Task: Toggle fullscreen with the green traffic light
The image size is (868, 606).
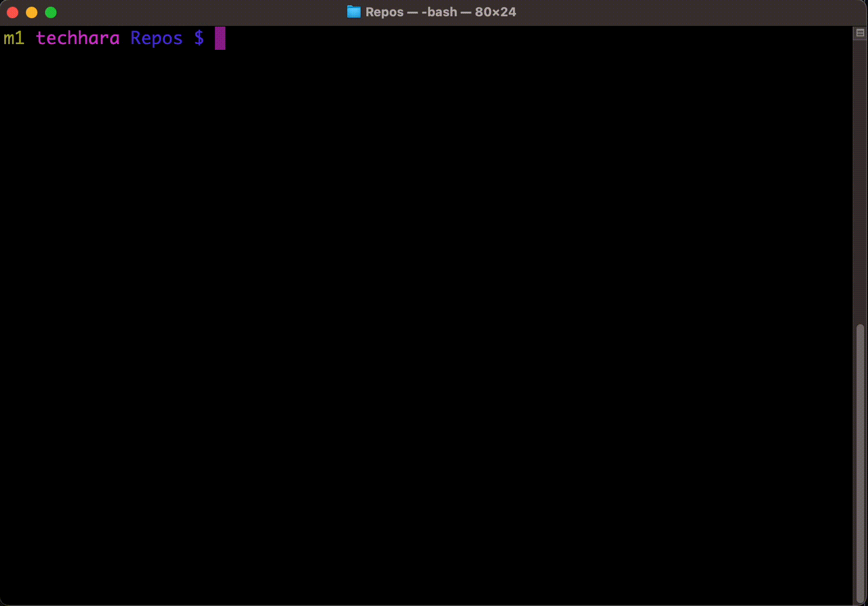Action: (50, 12)
